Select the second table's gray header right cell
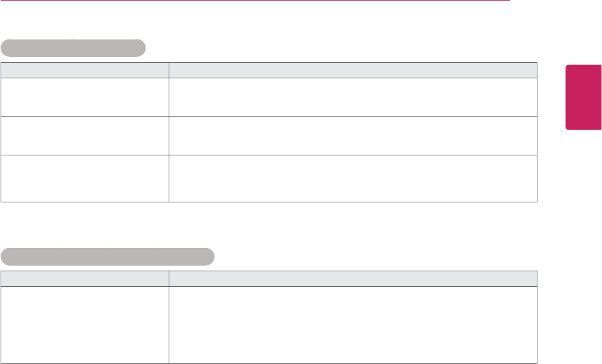This screenshot has height=364, width=602. click(352, 279)
